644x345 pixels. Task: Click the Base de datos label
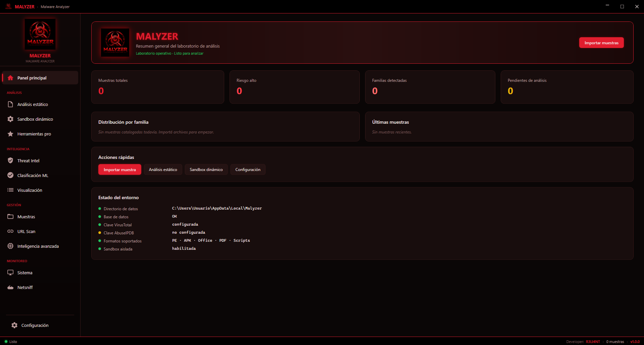tap(116, 217)
